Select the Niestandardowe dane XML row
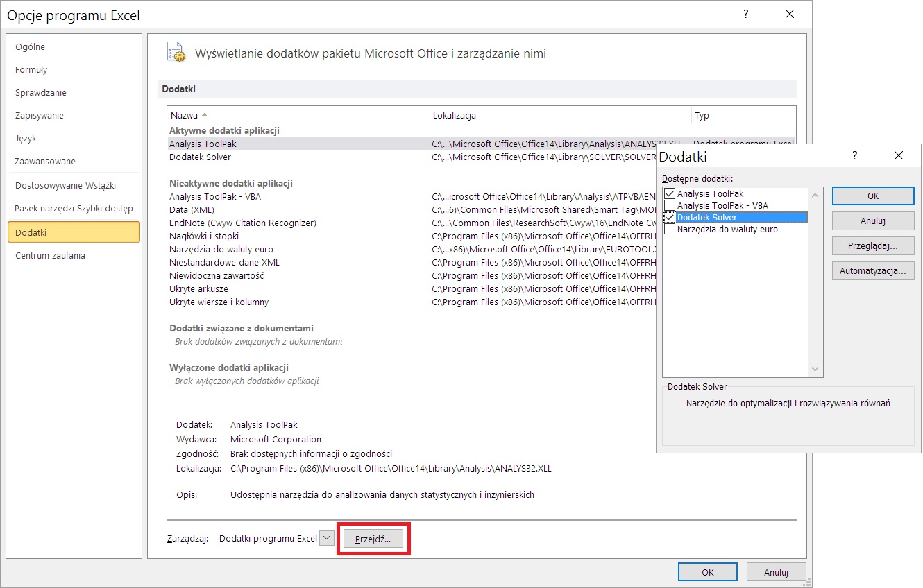 (x=412, y=262)
